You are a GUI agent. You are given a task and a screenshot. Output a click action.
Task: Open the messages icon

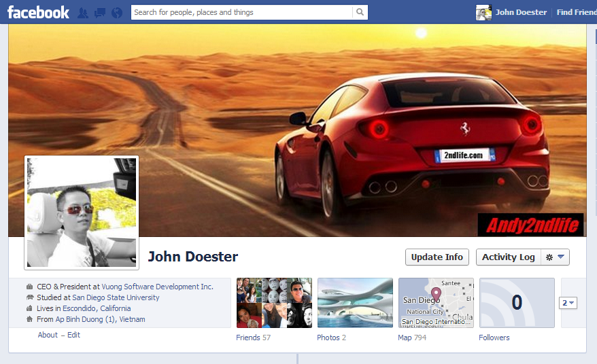click(x=100, y=13)
